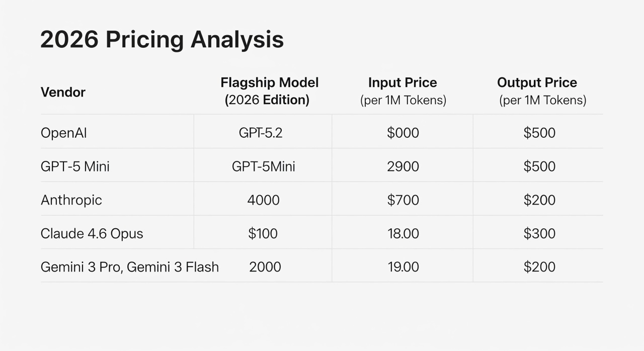Select GPT-5 Mini in the Vendor column
The height and width of the screenshot is (351, 644).
75,166
